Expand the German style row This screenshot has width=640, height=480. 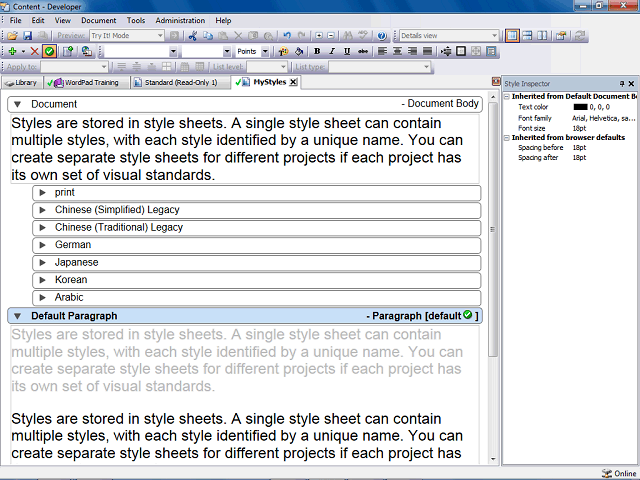[42, 245]
